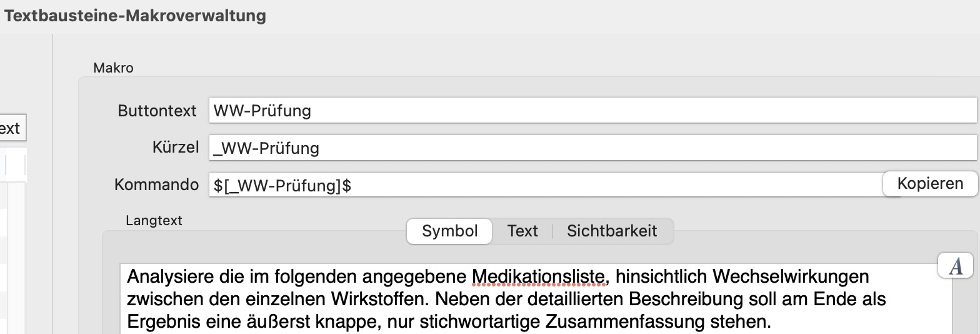Image resolution: width=980 pixels, height=334 pixels.
Task: Click the Langtext section label
Action: (154, 220)
